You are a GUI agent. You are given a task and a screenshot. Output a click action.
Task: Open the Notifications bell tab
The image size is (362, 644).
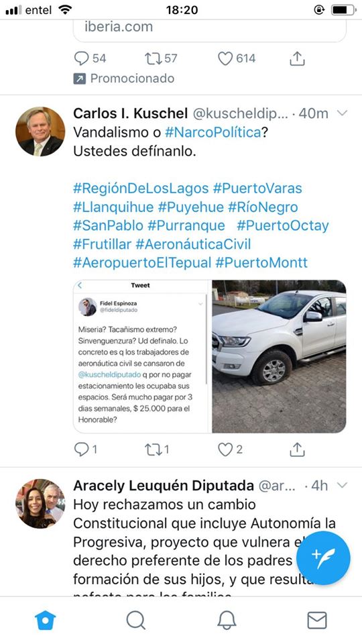pos(227,620)
